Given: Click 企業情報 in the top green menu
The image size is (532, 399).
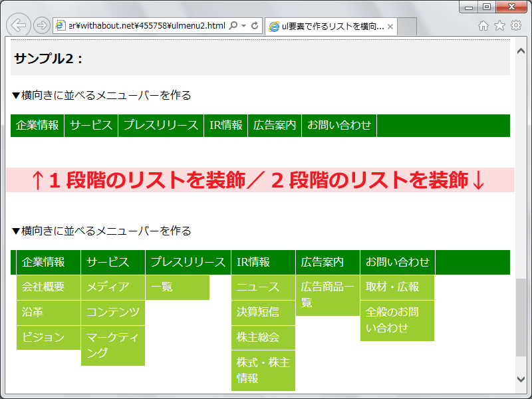Looking at the screenshot, I should pos(37,125).
